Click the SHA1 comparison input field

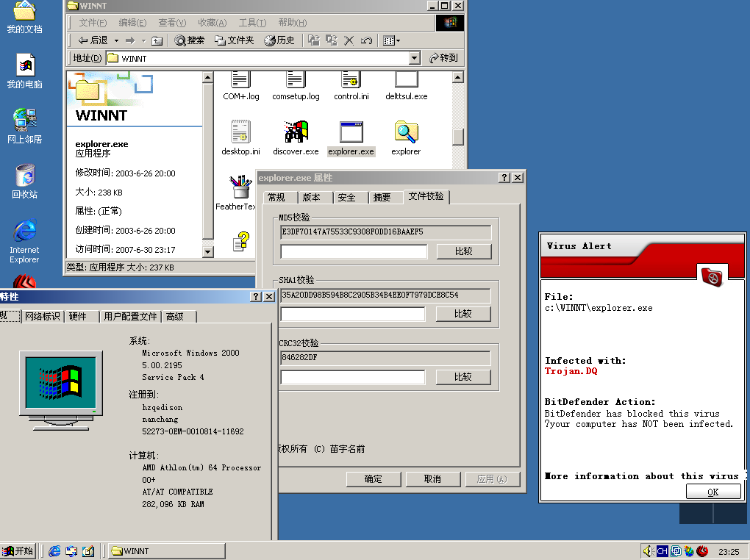(x=353, y=314)
